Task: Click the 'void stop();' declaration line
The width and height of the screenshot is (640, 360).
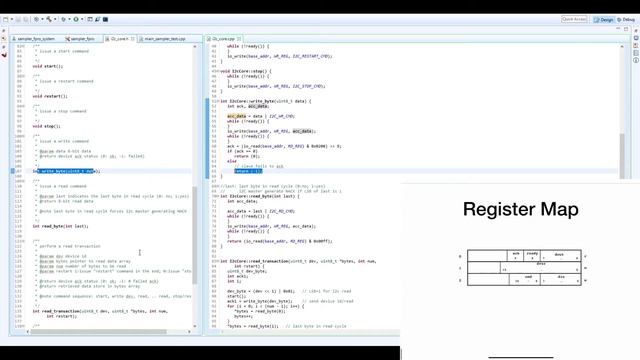Action: pos(47,126)
